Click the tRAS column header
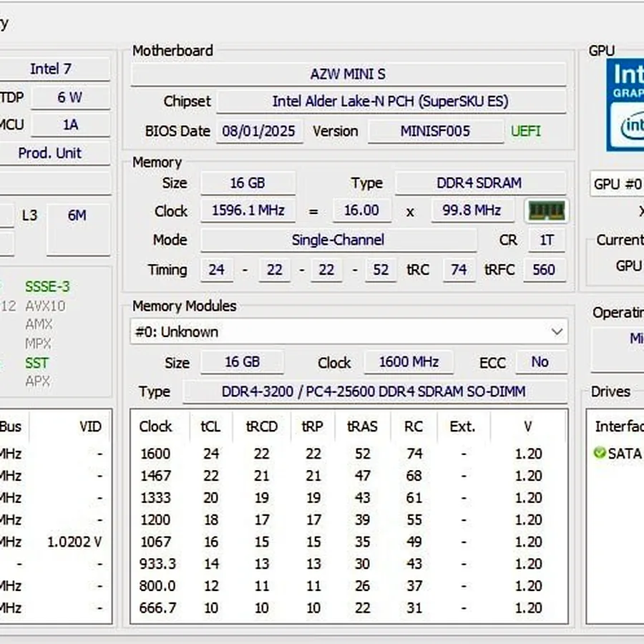Viewport: 644px width, 644px height. point(362,426)
